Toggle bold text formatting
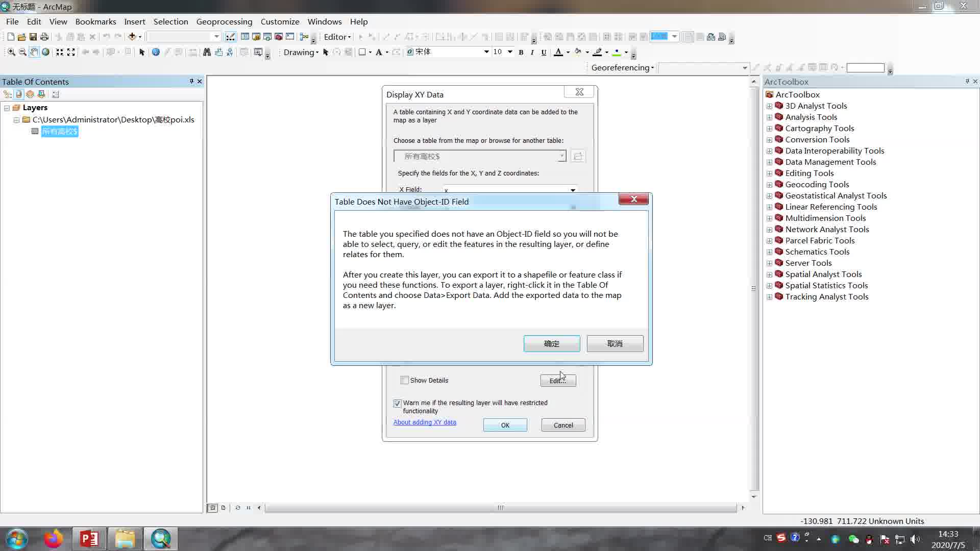Image resolution: width=980 pixels, height=551 pixels. 521,52
